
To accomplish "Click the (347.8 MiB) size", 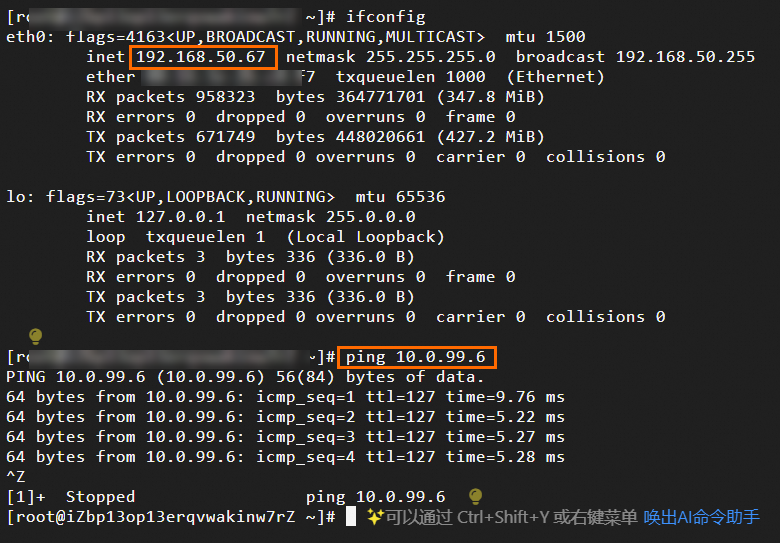I will pos(490,97).
